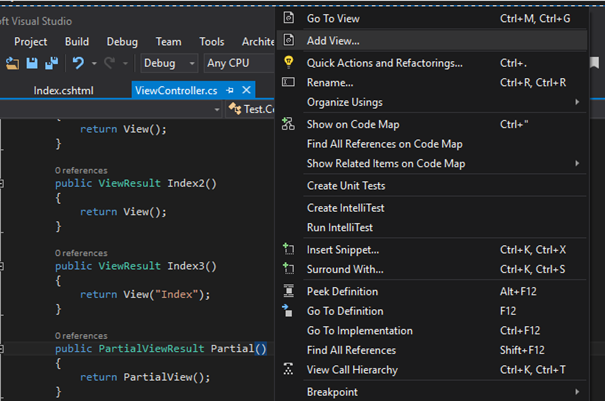Viewport: 605px width, 401px height.
Task: Click the Add View document icon
Action: click(x=289, y=40)
